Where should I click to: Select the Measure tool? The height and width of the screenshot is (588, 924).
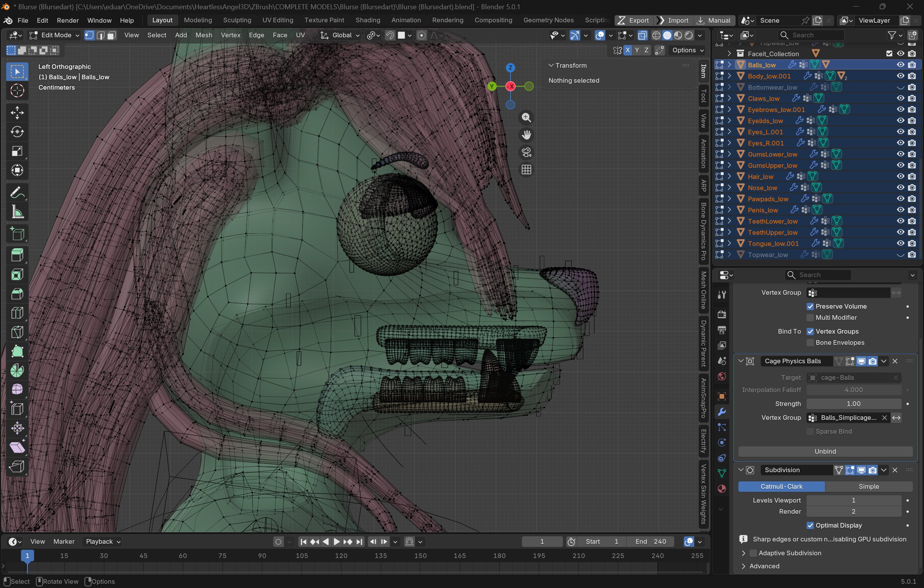click(17, 212)
